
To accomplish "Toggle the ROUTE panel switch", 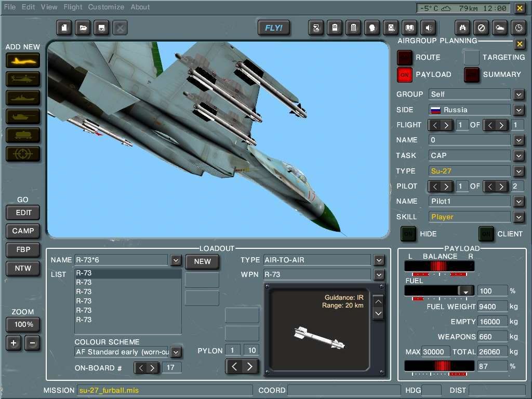I will coord(405,58).
